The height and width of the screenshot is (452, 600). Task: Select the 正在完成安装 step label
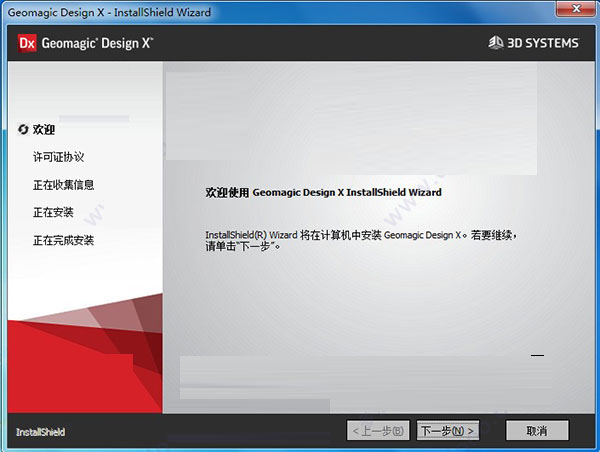64,240
